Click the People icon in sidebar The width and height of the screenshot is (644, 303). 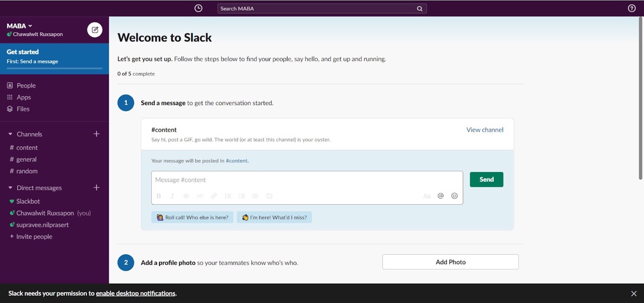[x=10, y=85]
